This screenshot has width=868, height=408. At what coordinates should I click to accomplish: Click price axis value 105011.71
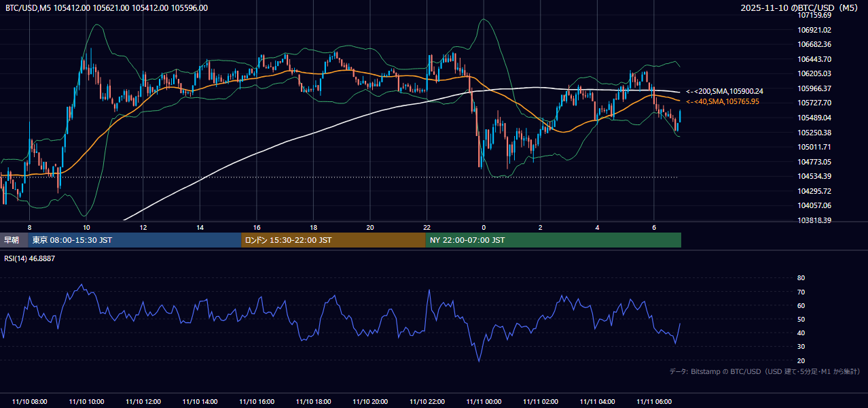pyautogui.click(x=814, y=147)
